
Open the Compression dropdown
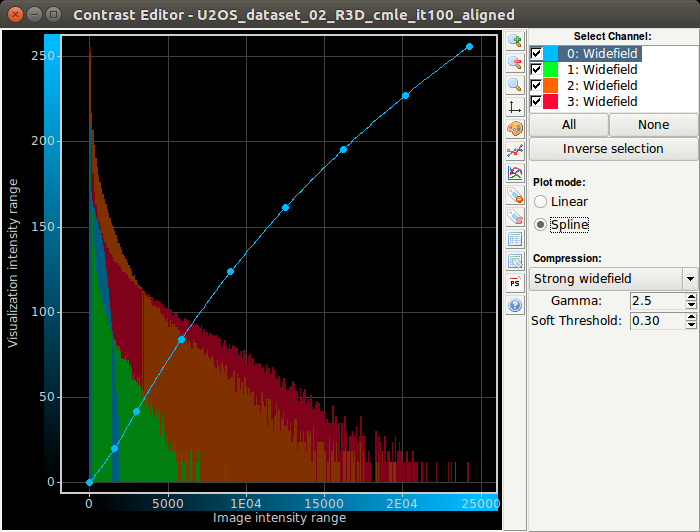pos(613,278)
